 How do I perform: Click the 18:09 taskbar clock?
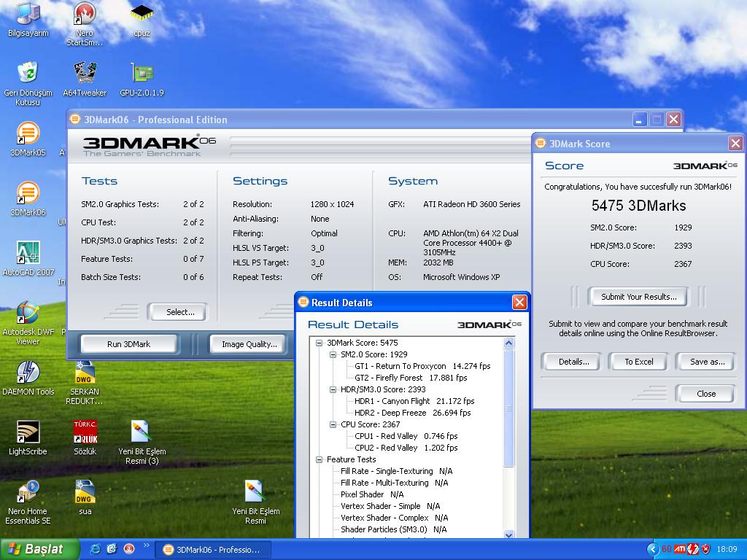[727, 549]
